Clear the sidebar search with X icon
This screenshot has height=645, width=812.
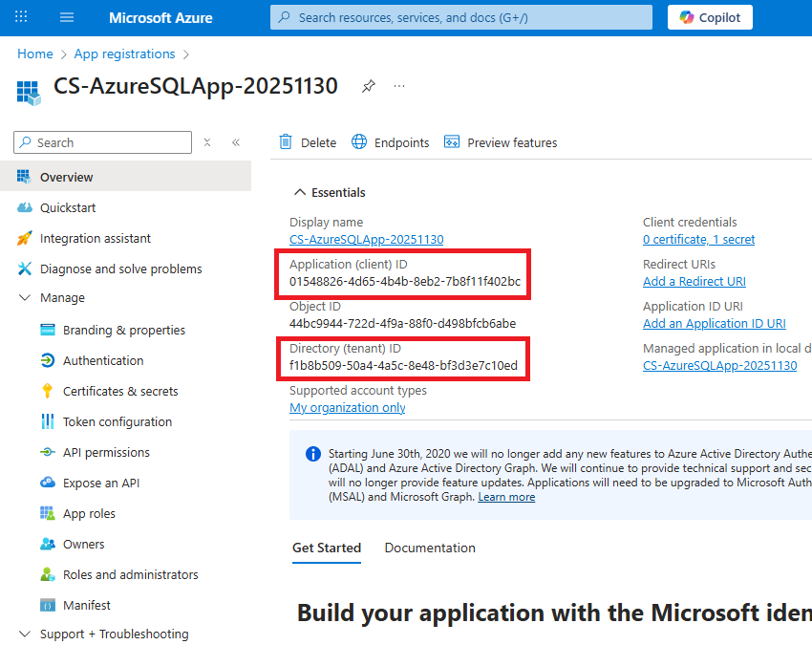pyautogui.click(x=207, y=142)
